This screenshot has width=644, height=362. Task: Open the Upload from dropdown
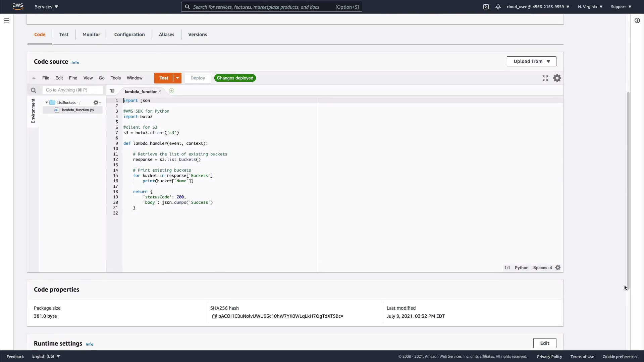point(531,61)
